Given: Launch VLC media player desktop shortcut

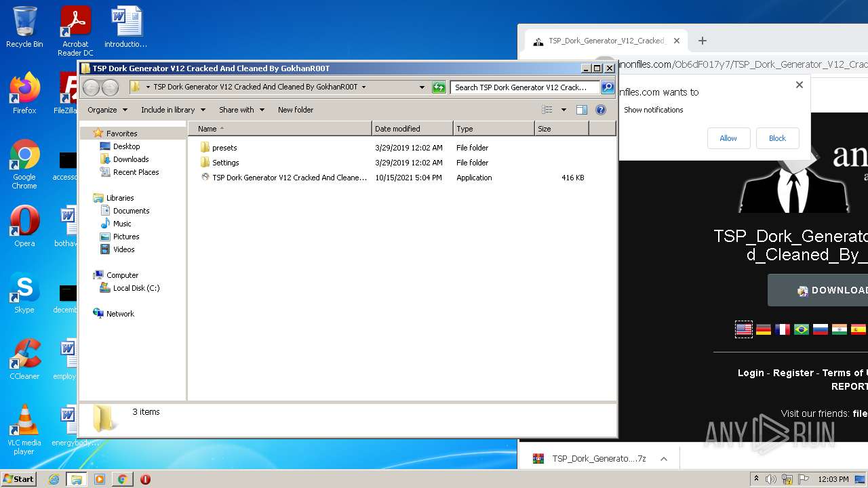Looking at the screenshot, I should 24,430.
